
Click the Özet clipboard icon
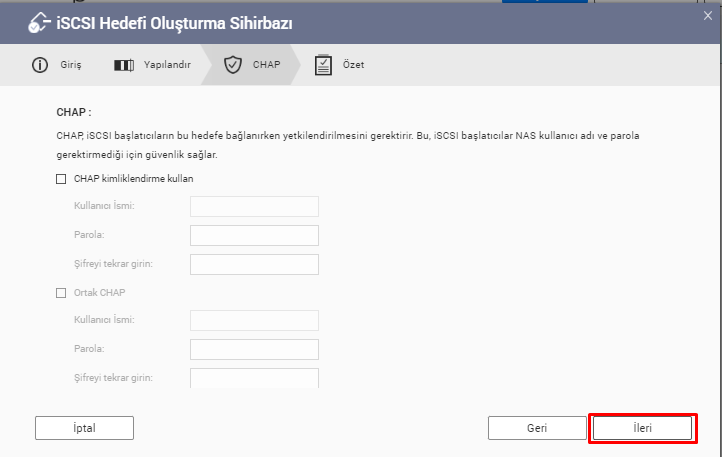323,65
